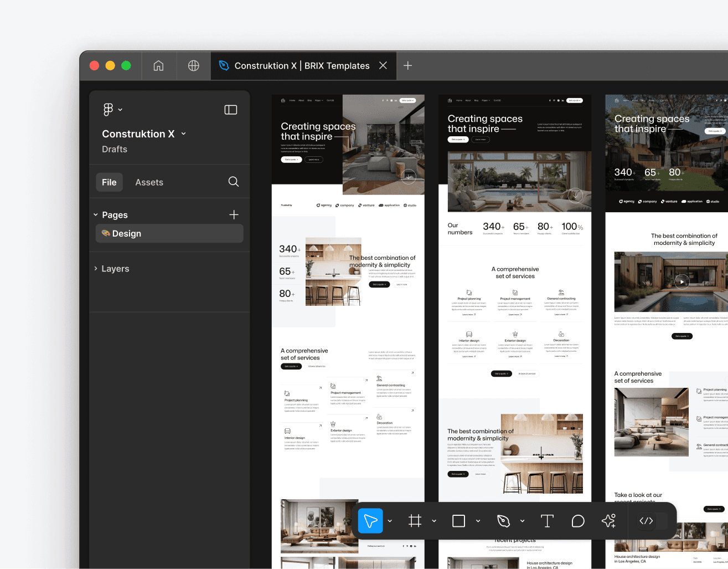Collapse the left sidebar panel
728x569 pixels.
coord(230,110)
